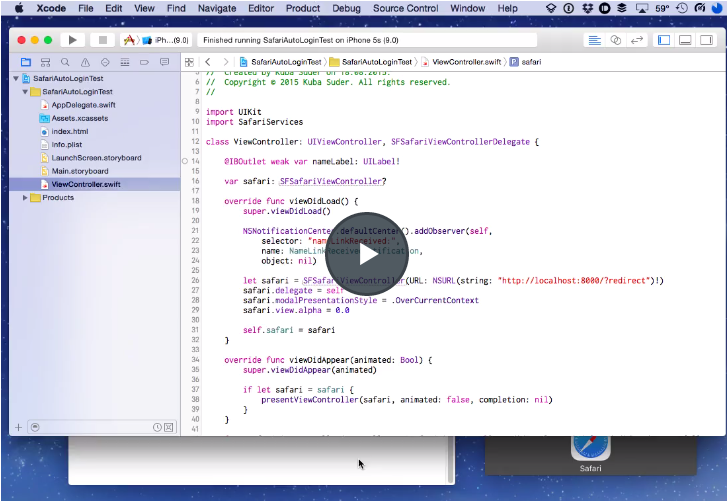Image resolution: width=727 pixels, height=501 pixels.
Task: Start the video via center play overlay
Action: (367, 254)
